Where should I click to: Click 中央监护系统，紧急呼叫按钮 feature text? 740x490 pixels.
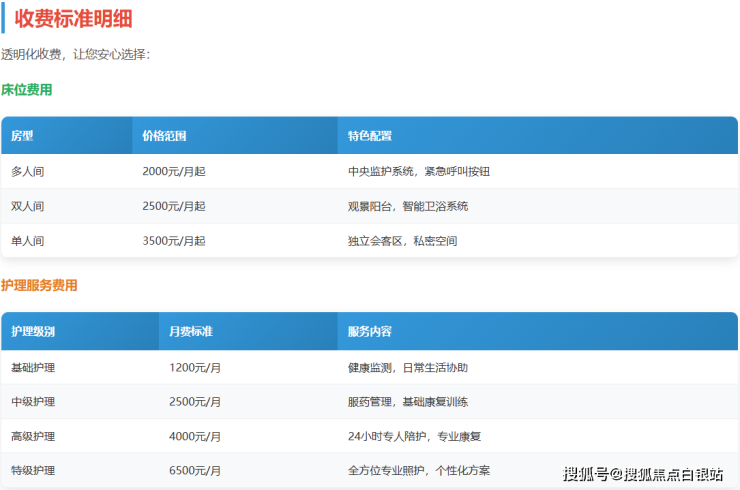pyautogui.click(x=419, y=171)
